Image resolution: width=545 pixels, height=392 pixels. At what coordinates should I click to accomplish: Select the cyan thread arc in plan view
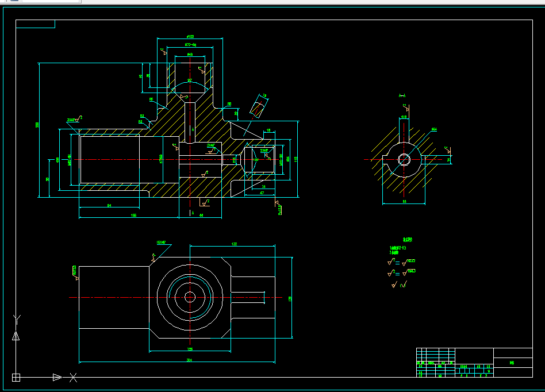click(190, 298)
